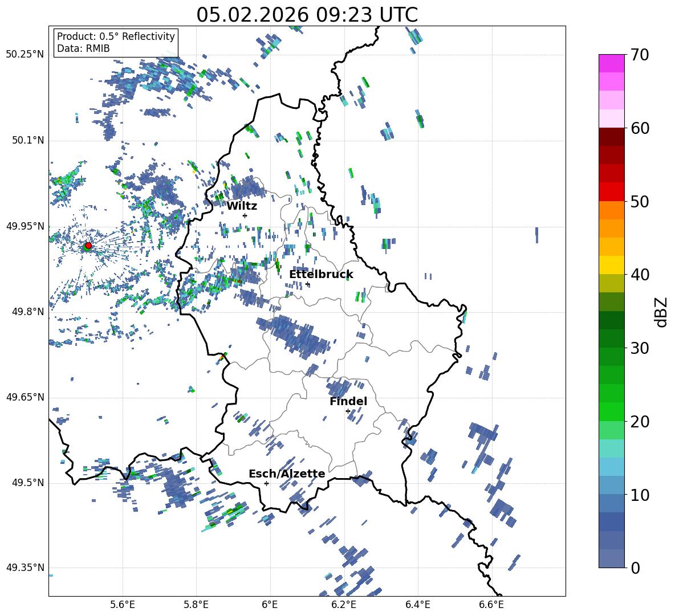675x616 pixels.
Task: Pick the bright yellow swatch just above 40 dBZ
Action: (x=611, y=265)
